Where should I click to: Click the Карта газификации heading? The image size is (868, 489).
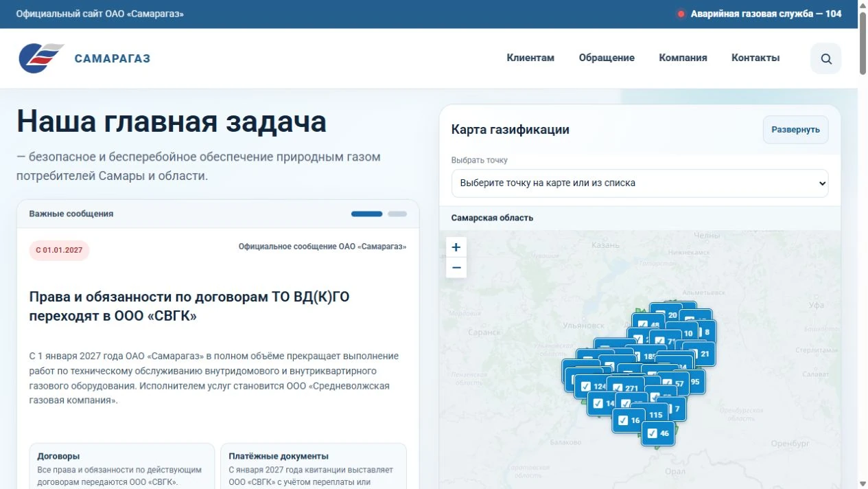(x=511, y=129)
